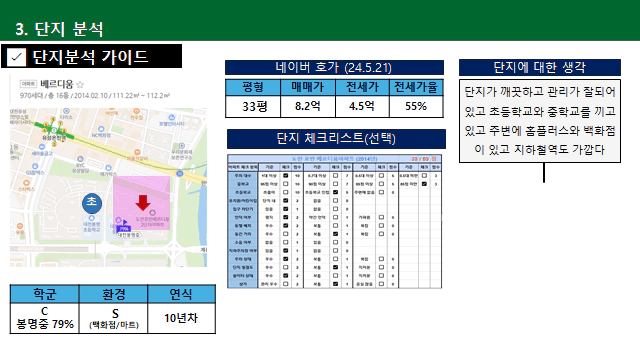
Task: Click the NC백화점 map pin
Action: coord(101,129)
